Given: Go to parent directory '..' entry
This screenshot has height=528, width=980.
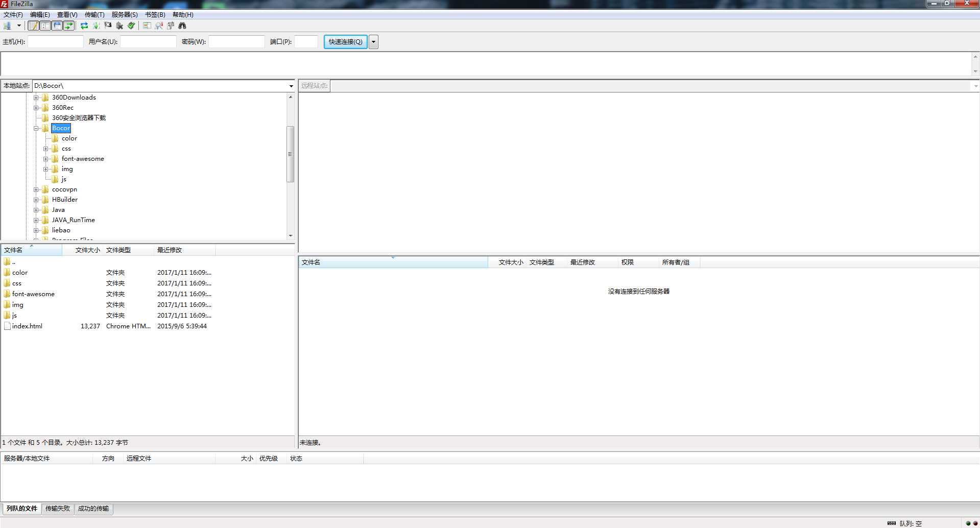Looking at the screenshot, I should (x=13, y=262).
